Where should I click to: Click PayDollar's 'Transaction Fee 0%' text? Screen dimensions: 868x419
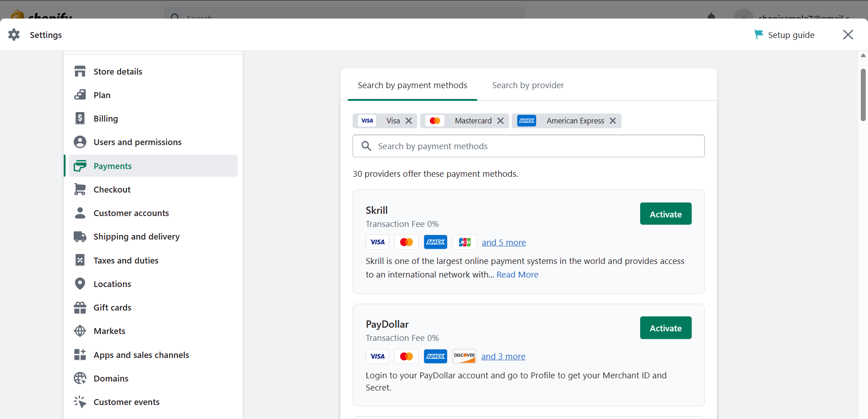(402, 338)
